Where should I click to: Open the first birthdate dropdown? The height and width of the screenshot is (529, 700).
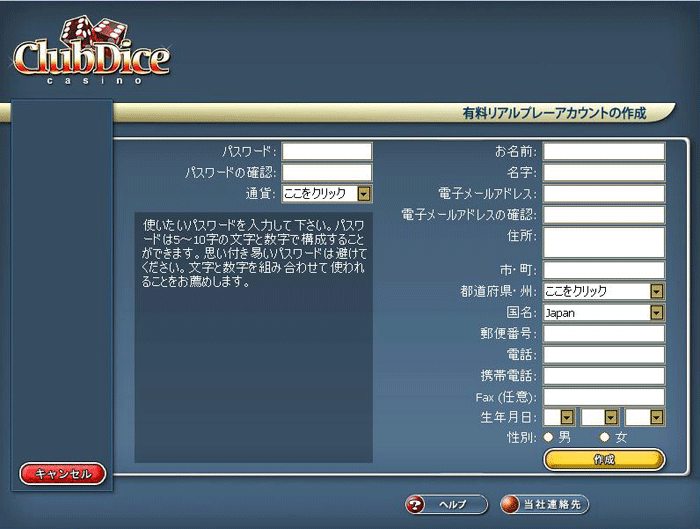(559, 417)
